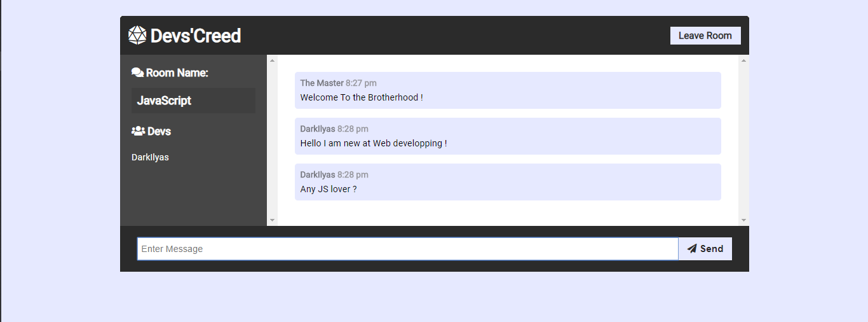868x322 pixels.
Task: Send the typed message
Action: 705,249
